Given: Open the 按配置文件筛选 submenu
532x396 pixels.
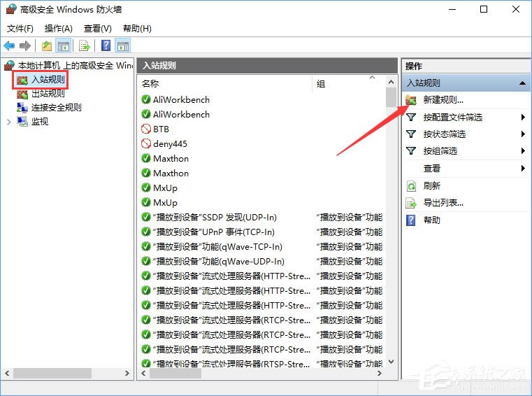Looking at the screenshot, I should [522, 117].
